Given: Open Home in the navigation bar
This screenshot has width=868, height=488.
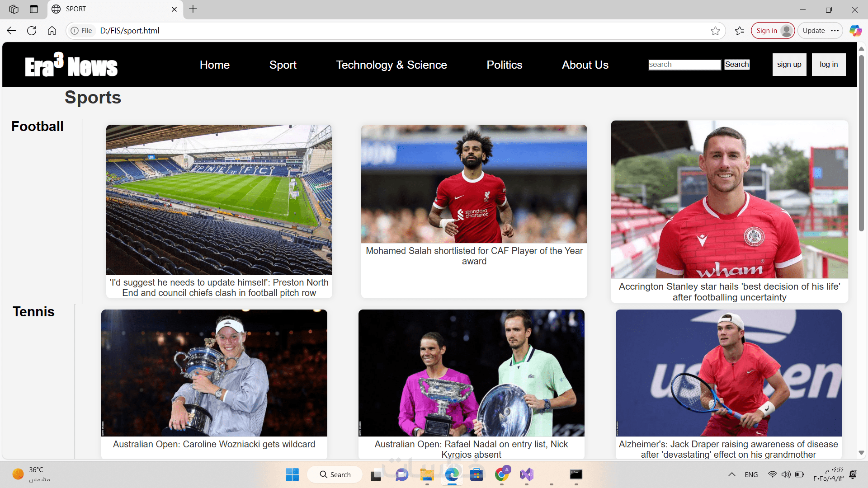Looking at the screenshot, I should click(x=215, y=65).
